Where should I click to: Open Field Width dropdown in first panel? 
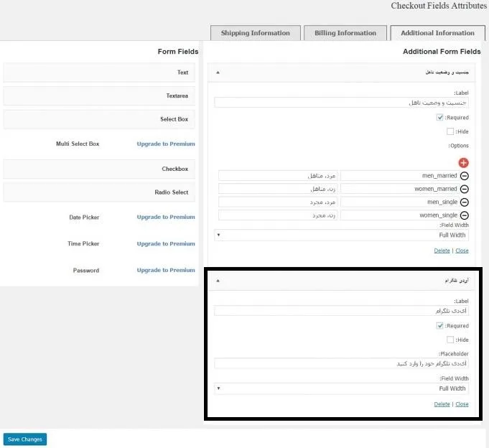pyautogui.click(x=341, y=235)
